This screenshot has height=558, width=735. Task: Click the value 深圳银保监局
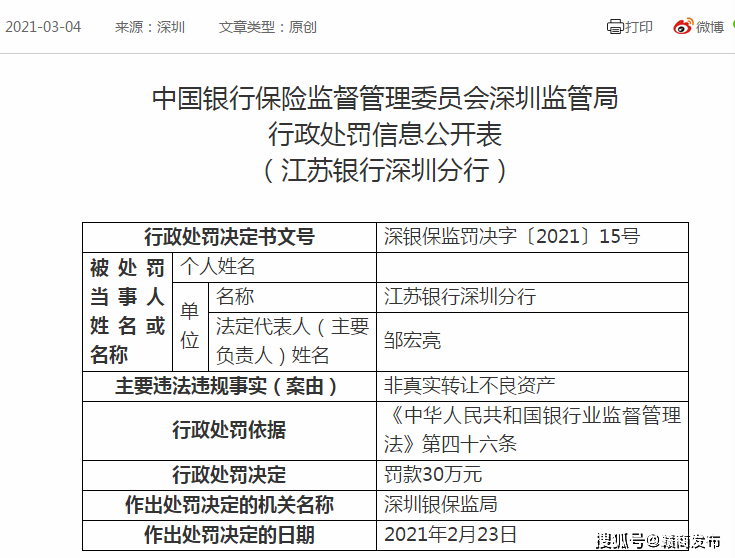tap(441, 505)
